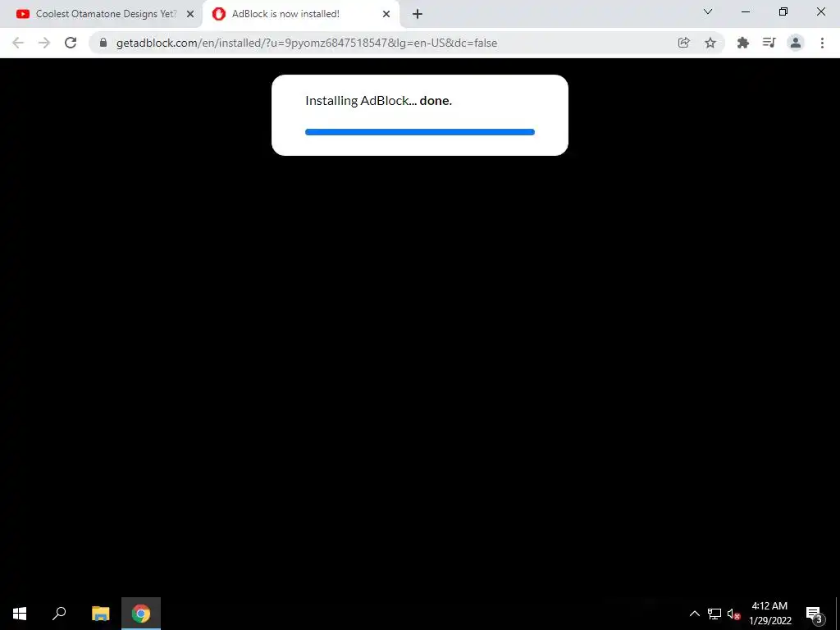Screen dimensions: 840x630
Task: Show hidden system tray icons
Action: 694,614
